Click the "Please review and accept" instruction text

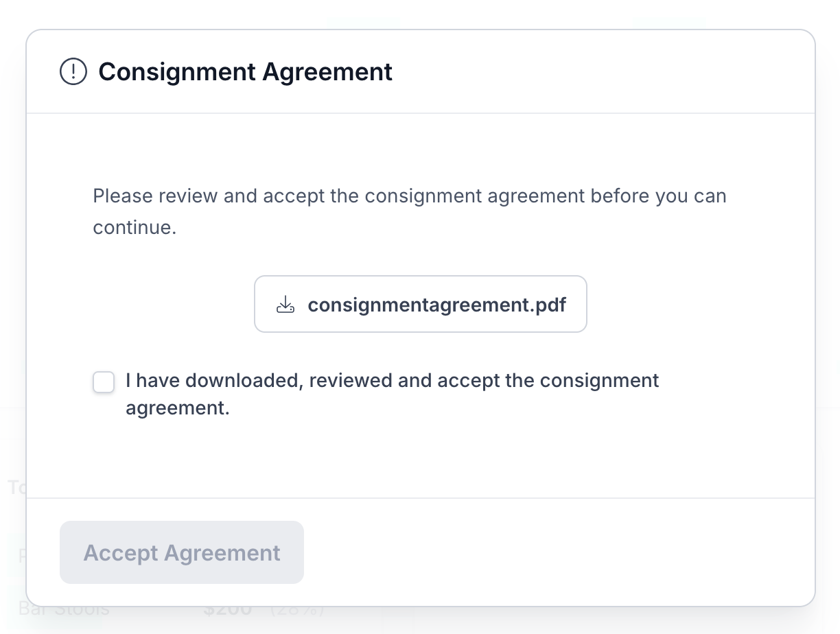pyautogui.click(x=409, y=196)
